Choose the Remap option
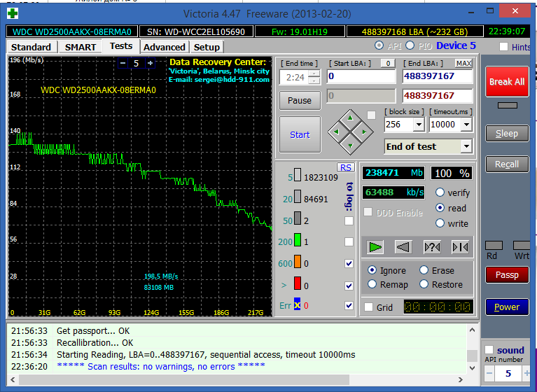 tap(372, 284)
